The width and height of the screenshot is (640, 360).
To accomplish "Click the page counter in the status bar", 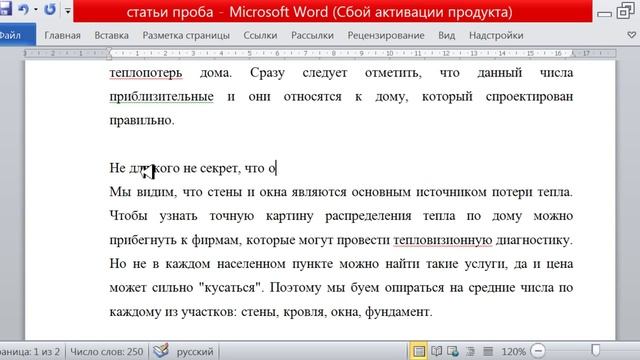I will pyautogui.click(x=31, y=351).
